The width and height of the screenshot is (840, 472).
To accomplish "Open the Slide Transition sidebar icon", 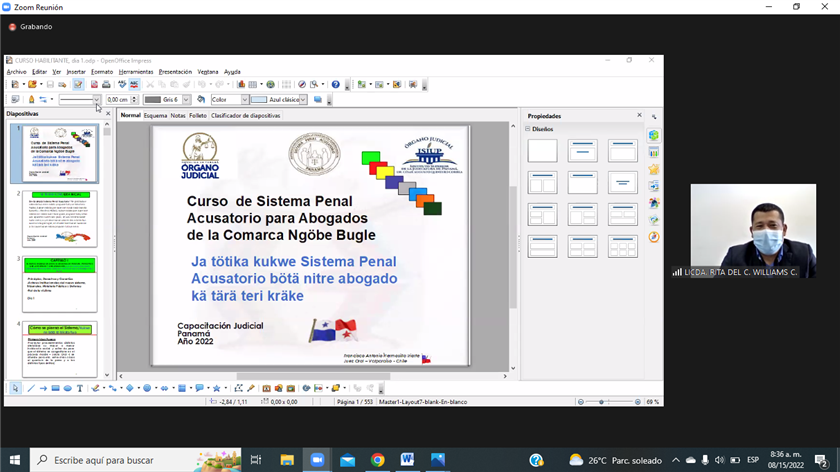I will tap(654, 186).
